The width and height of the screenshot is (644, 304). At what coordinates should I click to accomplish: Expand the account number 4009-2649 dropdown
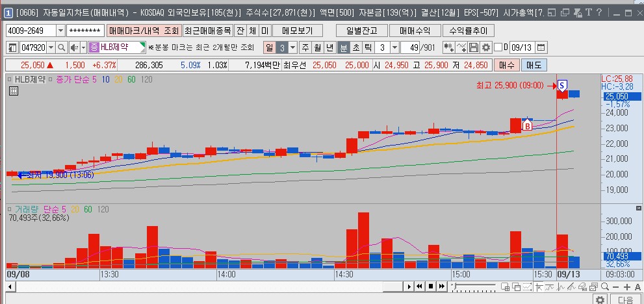[x=61, y=31]
